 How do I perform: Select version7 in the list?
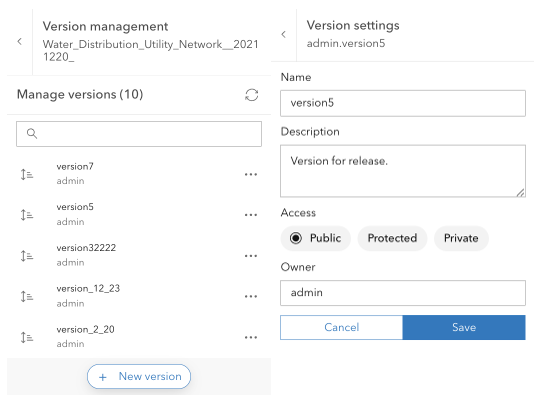click(139, 174)
